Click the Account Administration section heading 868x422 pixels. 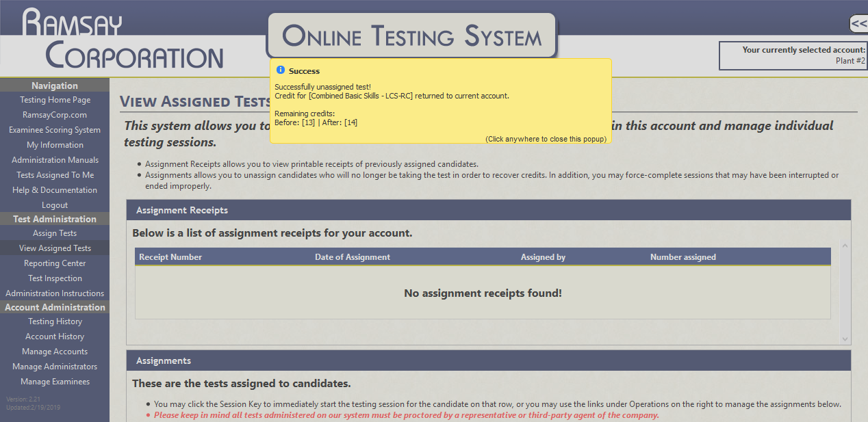pos(55,307)
